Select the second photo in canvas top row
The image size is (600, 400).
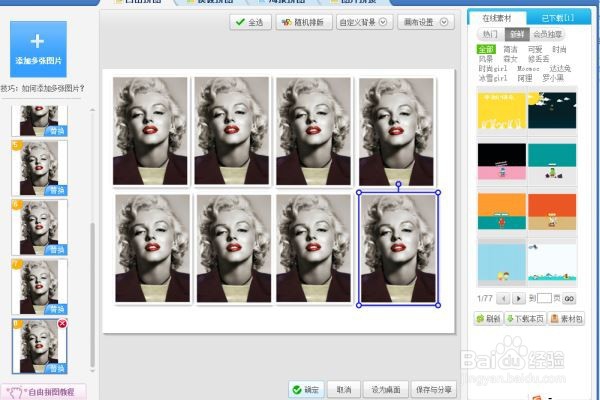coord(232,131)
